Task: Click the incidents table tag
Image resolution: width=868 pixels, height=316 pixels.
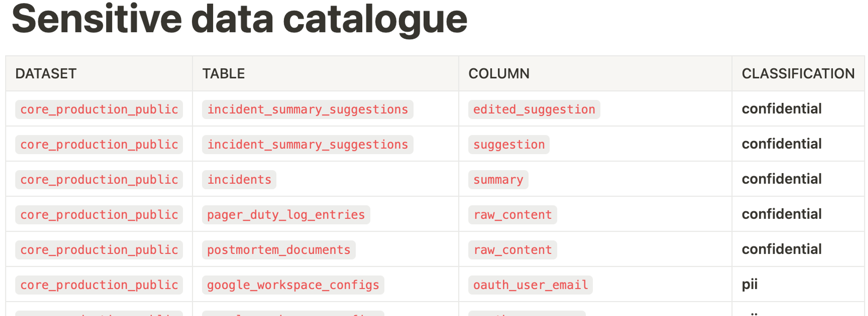Action: coord(239,180)
